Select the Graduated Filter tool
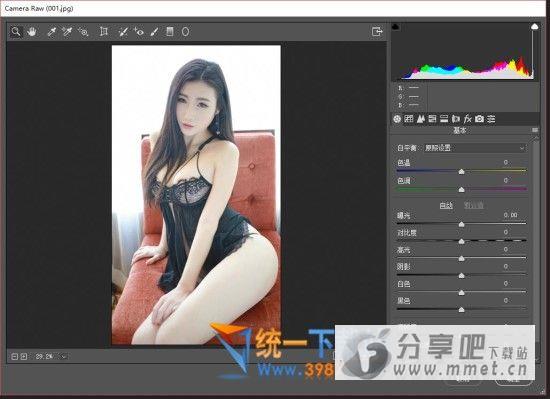Image resolution: width=550 pixels, height=399 pixels. point(170,32)
